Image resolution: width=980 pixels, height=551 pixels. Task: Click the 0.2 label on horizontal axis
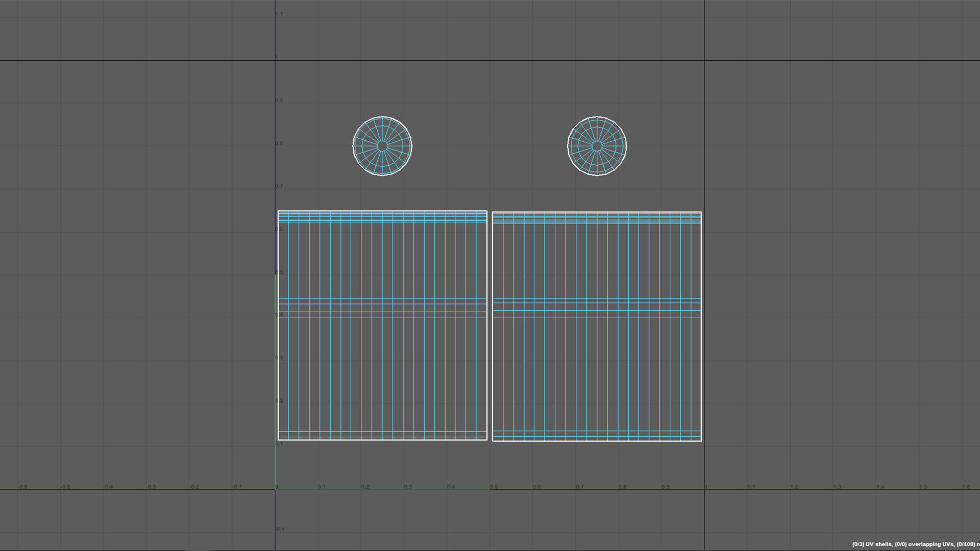click(365, 487)
